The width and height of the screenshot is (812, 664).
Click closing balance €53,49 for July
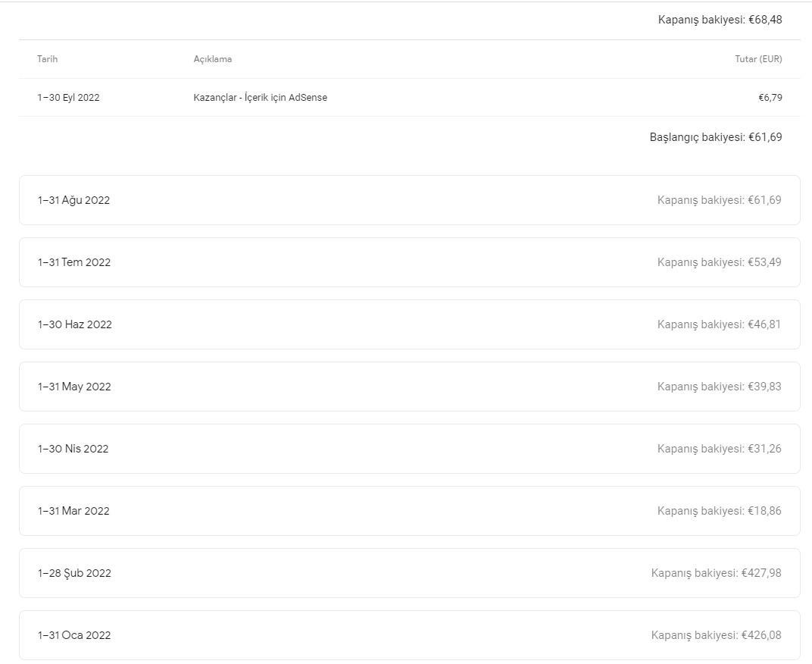point(720,262)
